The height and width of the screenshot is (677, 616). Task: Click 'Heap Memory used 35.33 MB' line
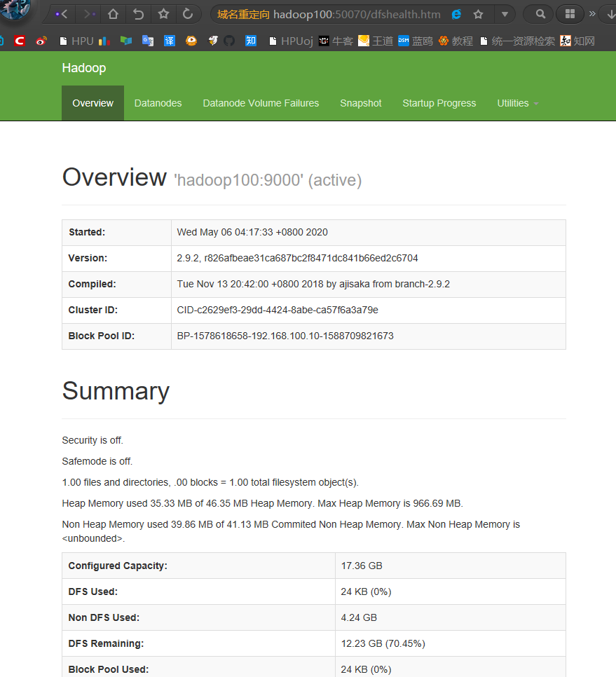coord(263,503)
